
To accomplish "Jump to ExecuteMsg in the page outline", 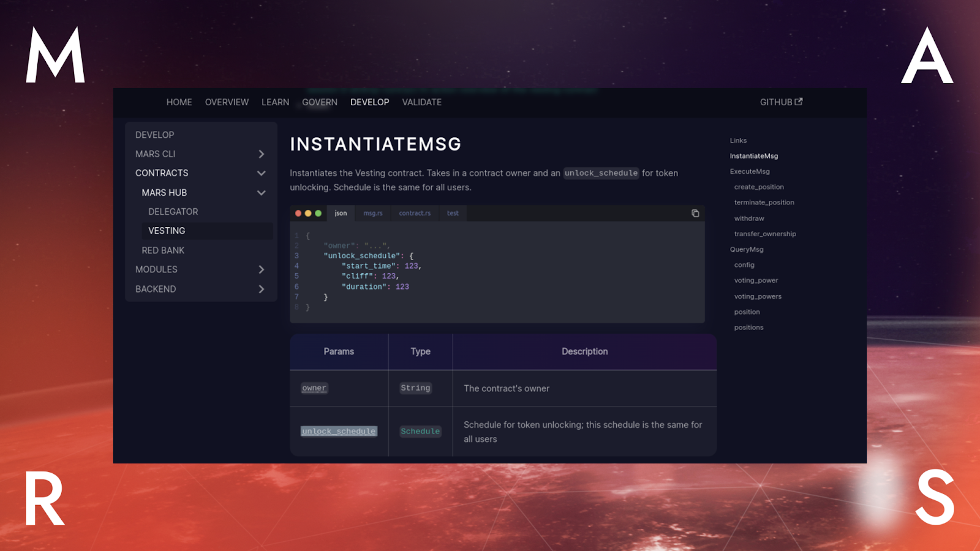I will pyautogui.click(x=750, y=171).
